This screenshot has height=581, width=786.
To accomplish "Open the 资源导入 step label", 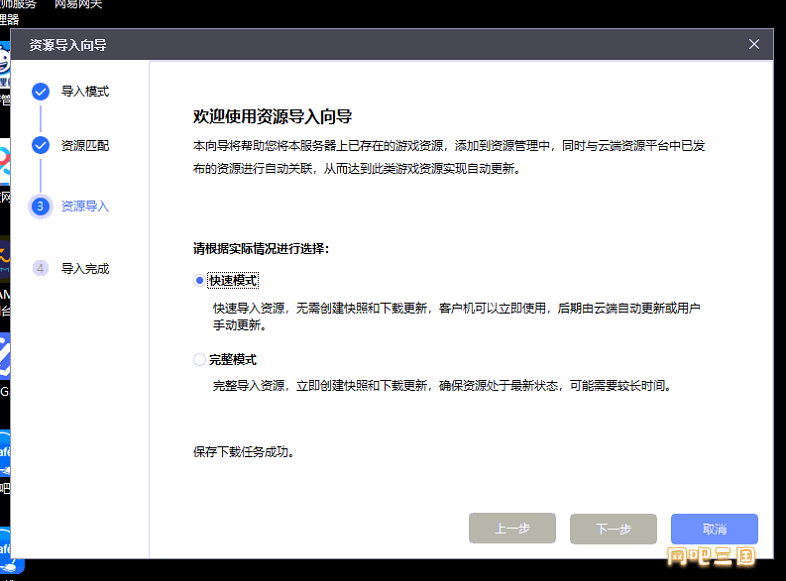I will point(85,207).
